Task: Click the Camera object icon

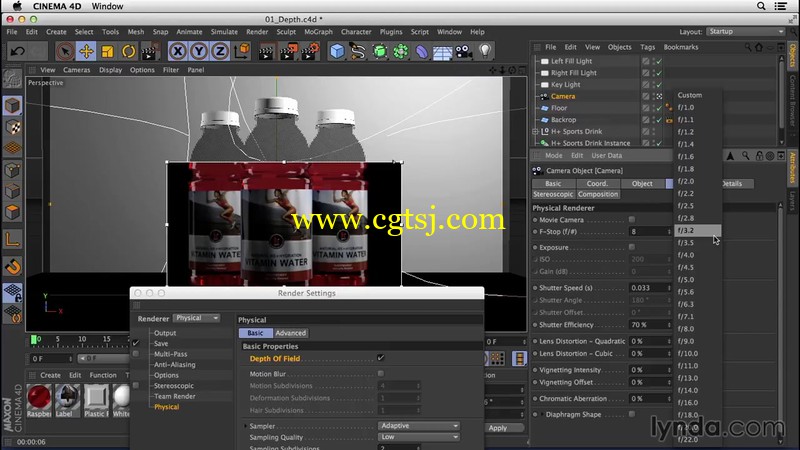Action: tap(464, 51)
